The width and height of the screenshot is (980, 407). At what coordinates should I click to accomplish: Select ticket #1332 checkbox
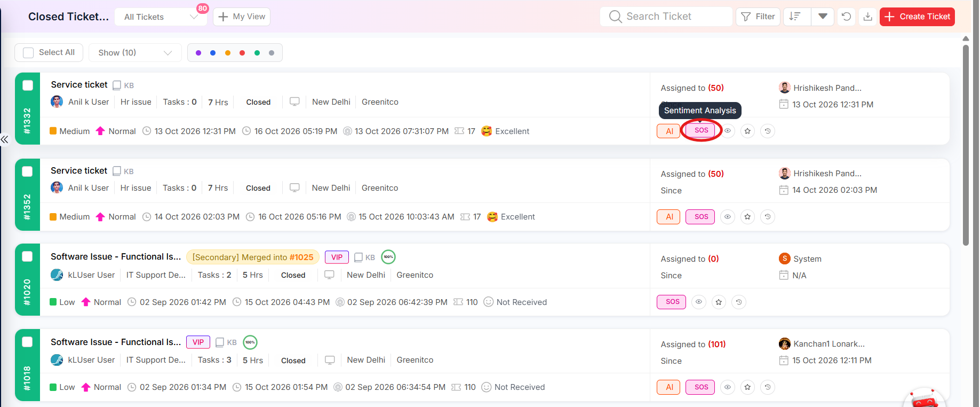tap(28, 85)
